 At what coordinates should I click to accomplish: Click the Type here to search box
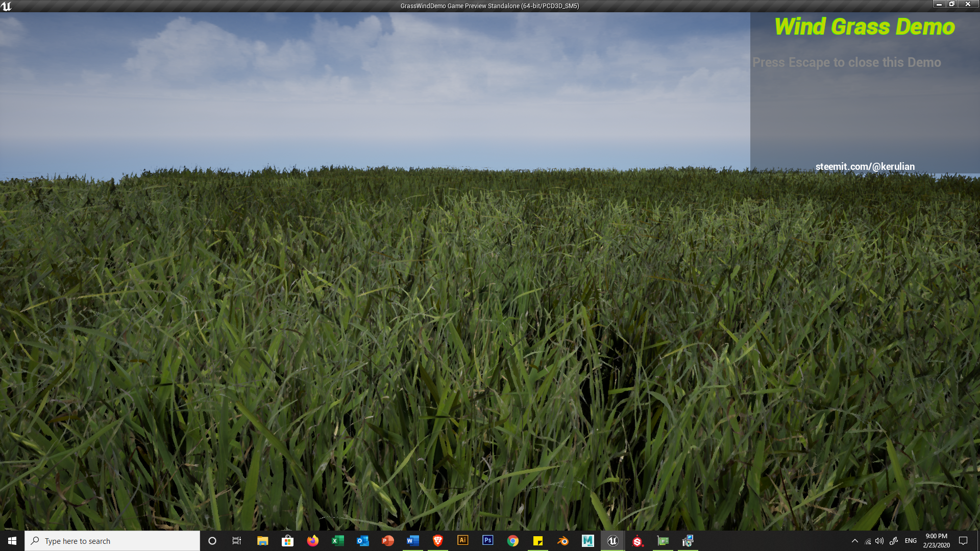(x=112, y=541)
